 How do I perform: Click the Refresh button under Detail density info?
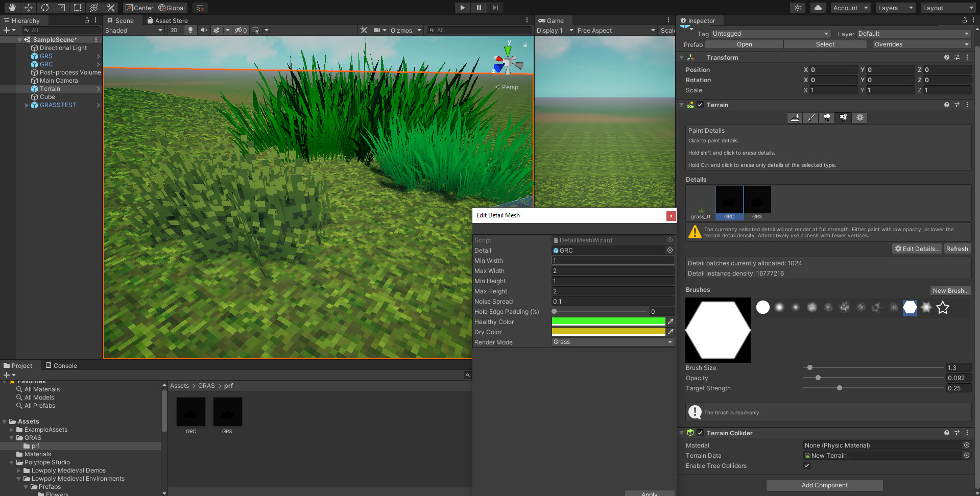click(957, 249)
